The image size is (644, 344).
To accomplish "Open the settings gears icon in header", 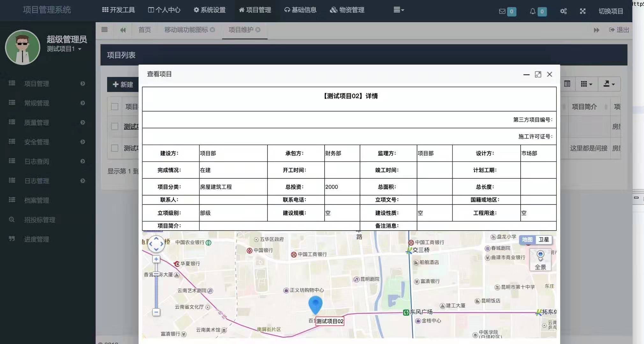I will coord(563,11).
